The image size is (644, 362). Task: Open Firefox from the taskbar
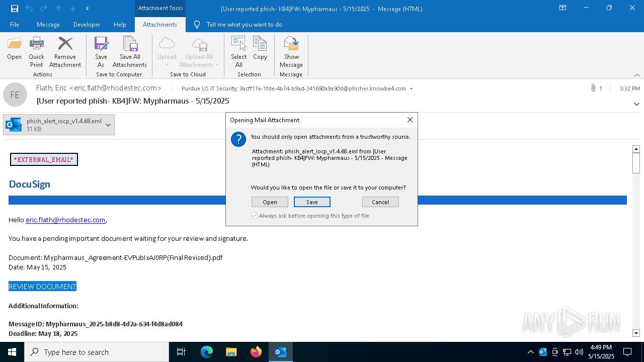coord(256,352)
